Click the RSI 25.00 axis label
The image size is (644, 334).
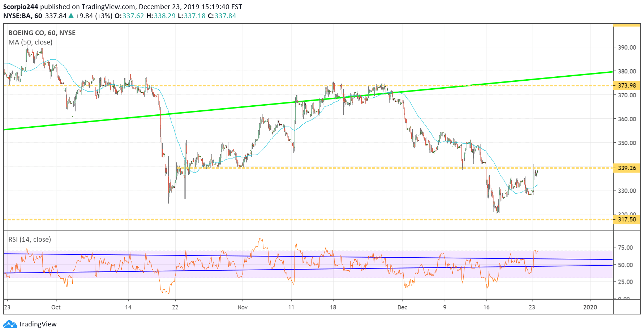(626, 282)
